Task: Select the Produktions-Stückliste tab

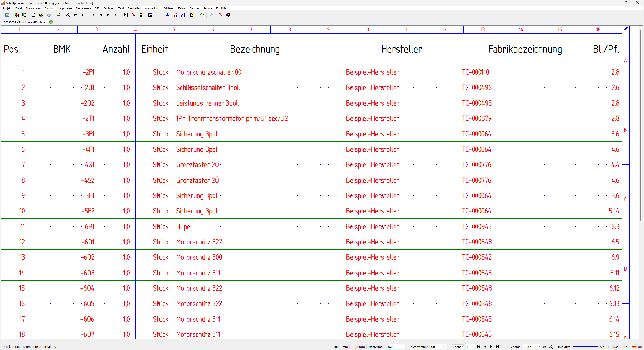Action: tap(24, 22)
